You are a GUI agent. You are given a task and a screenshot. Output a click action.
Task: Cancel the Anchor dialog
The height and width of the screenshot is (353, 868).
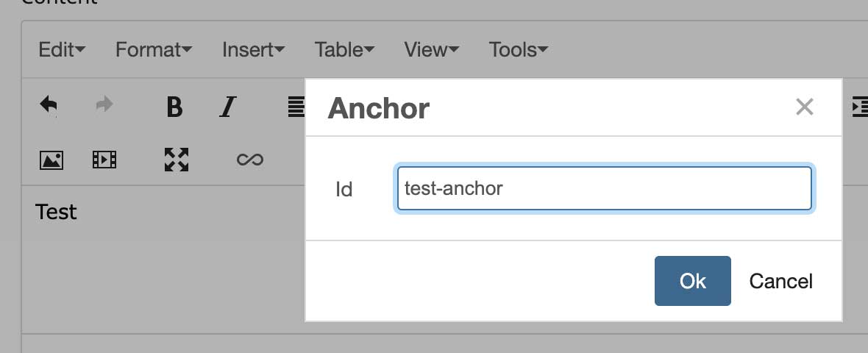(780, 281)
